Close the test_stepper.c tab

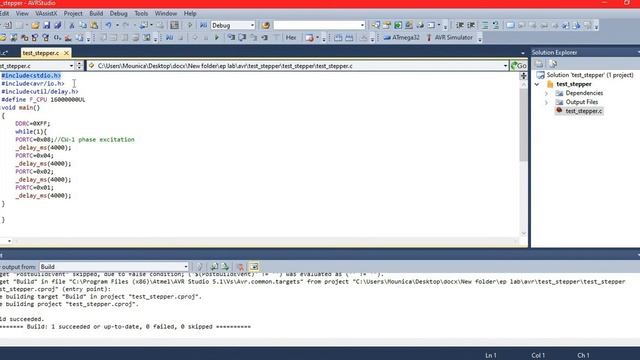(x=66, y=53)
